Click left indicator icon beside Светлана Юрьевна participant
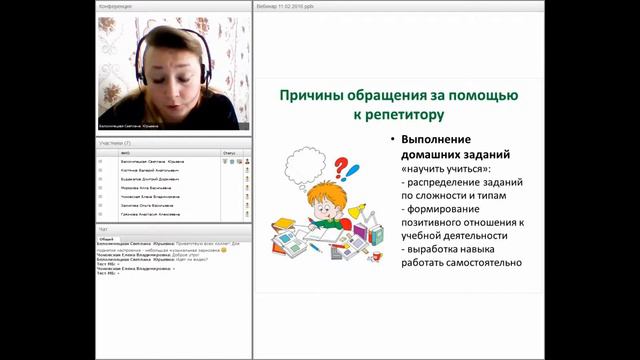This screenshot has width=640, height=360. point(100,162)
